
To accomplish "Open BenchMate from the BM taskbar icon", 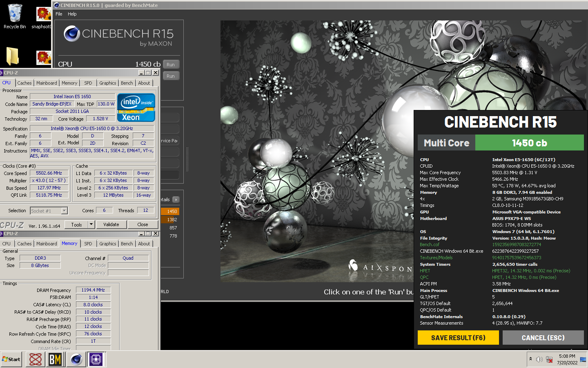I will tap(55, 359).
